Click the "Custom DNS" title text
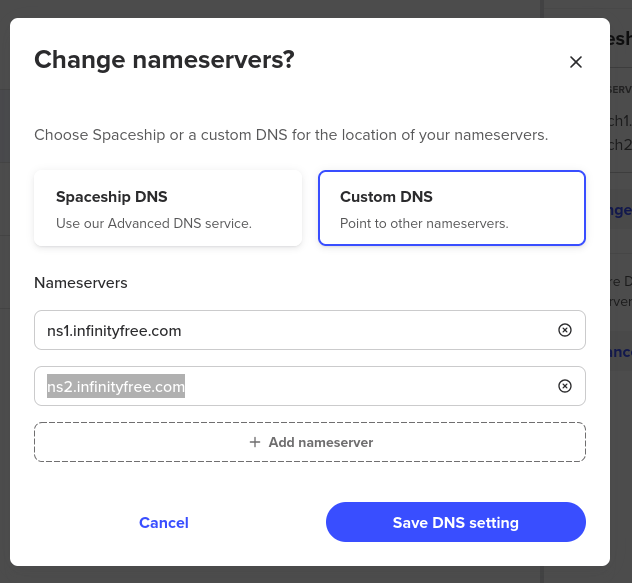This screenshot has height=583, width=632. click(x=386, y=197)
